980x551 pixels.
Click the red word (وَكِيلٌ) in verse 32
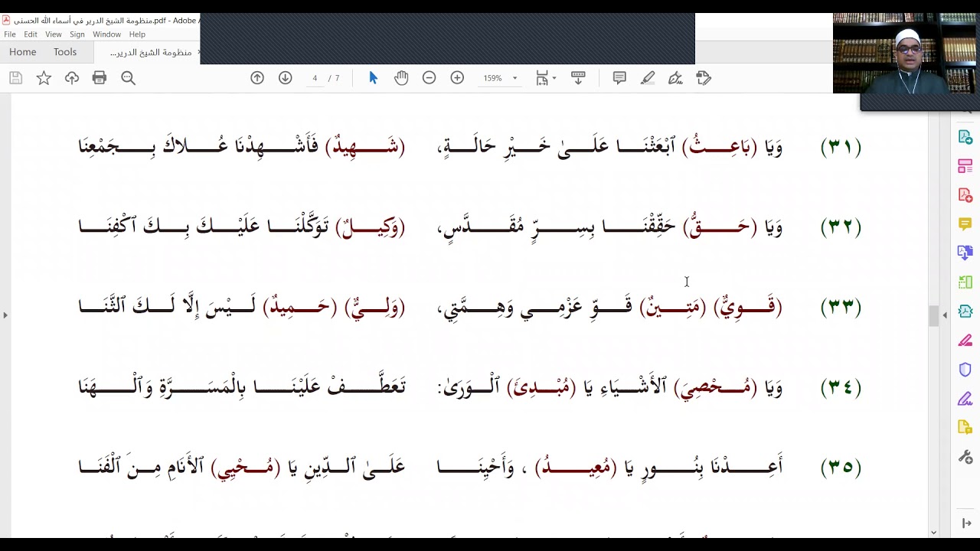(371, 227)
